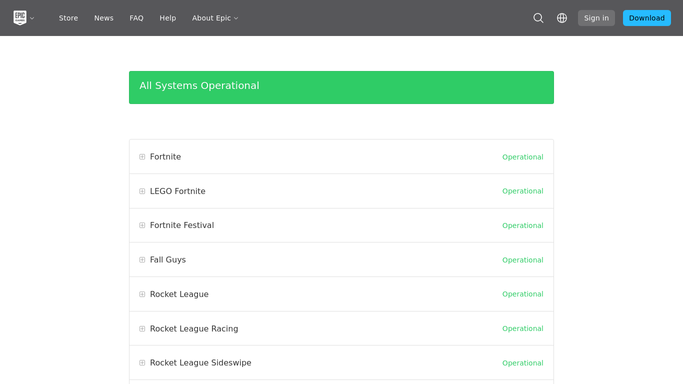Expand Rocket League Sideswipe components
This screenshot has height=384, width=683.
click(x=142, y=363)
